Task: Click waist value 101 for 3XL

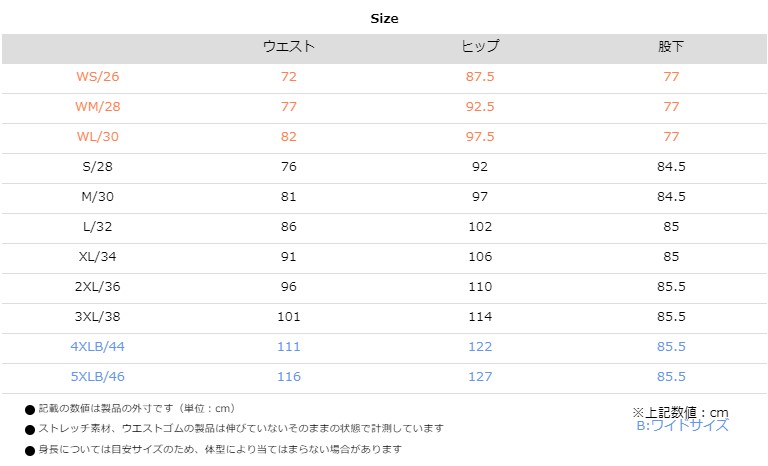Action: (x=288, y=317)
